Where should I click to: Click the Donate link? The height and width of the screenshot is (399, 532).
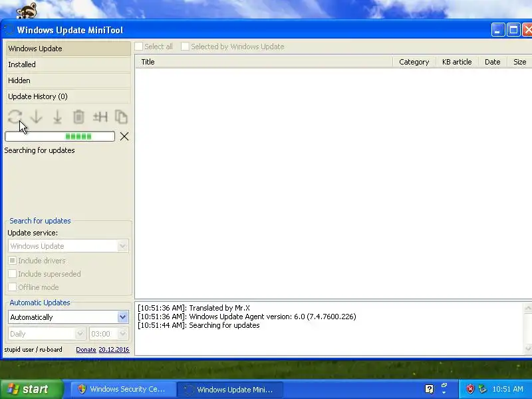coord(86,350)
